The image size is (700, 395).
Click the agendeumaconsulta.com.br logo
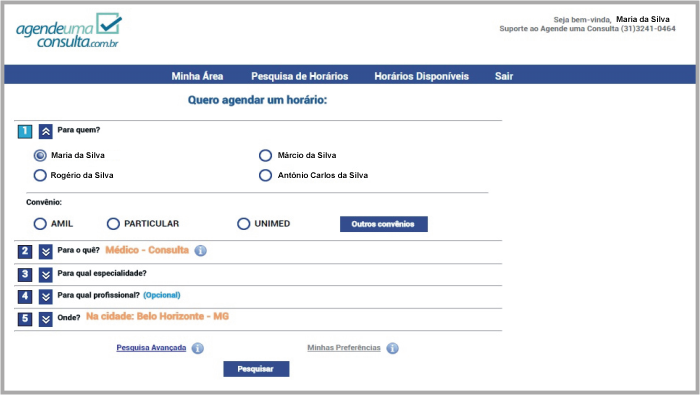click(x=69, y=30)
